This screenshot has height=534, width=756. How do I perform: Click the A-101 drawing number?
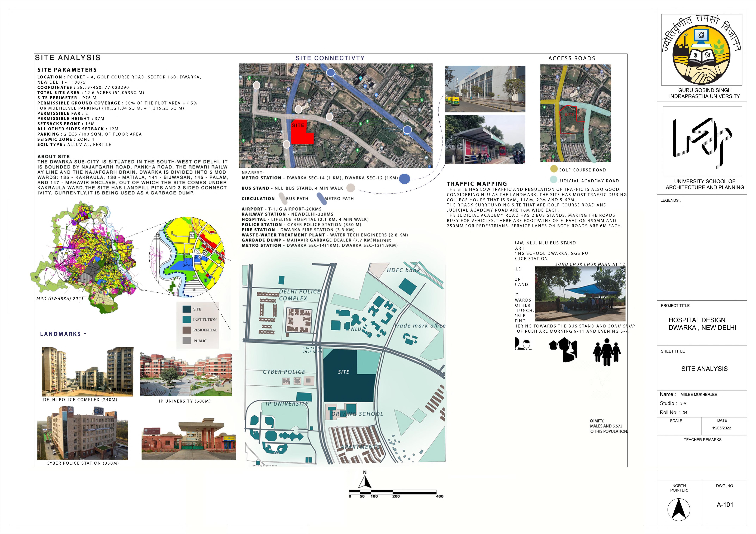(x=725, y=505)
